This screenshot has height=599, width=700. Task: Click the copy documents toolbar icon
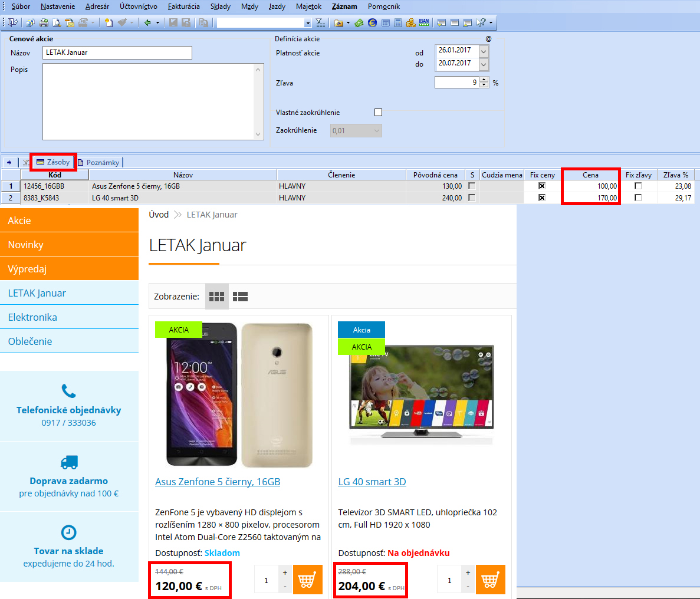pyautogui.click(x=30, y=23)
